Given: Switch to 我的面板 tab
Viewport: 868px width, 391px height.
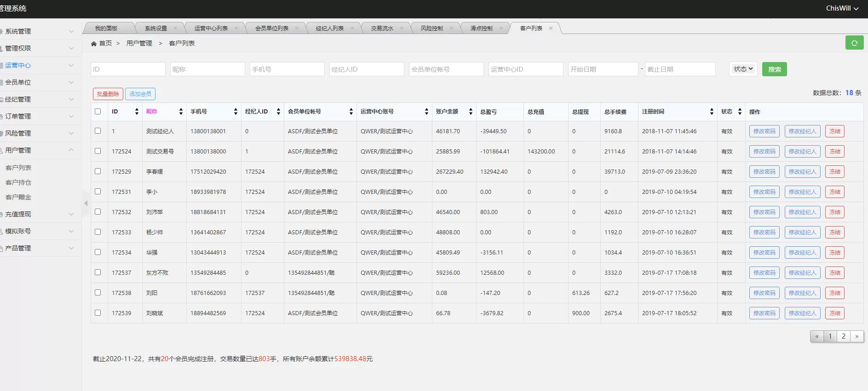Looking at the screenshot, I should 106,28.
